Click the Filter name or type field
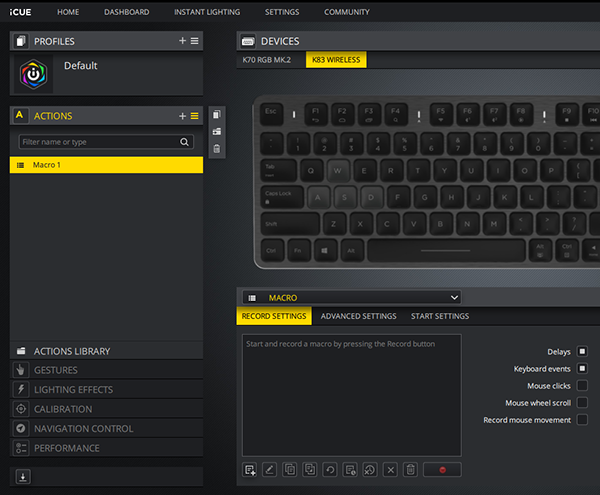Viewport: 600px width, 495px height. pyautogui.click(x=100, y=142)
